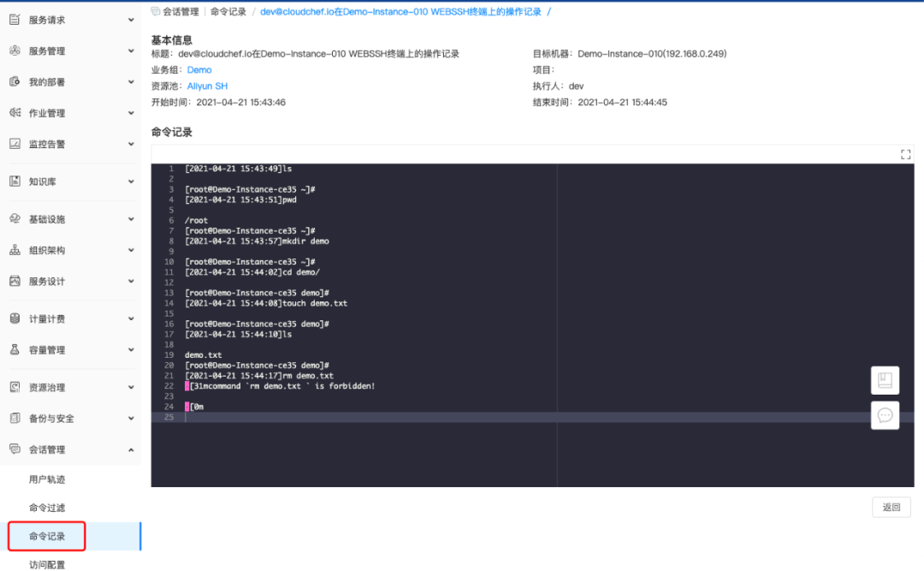Expand the 知识库 menu chevron
This screenshot has width=924, height=571.
[131, 181]
